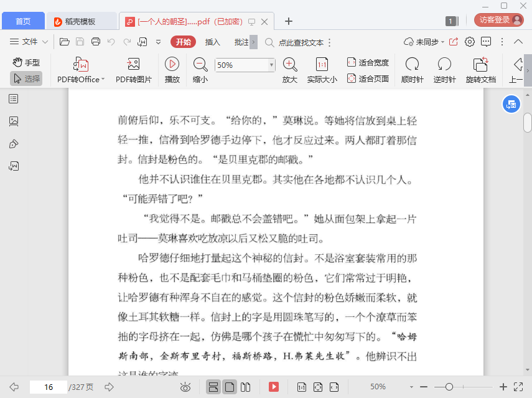Expand the 未同步 dropdown arrow
The width and height of the screenshot is (532, 398).
[443, 42]
